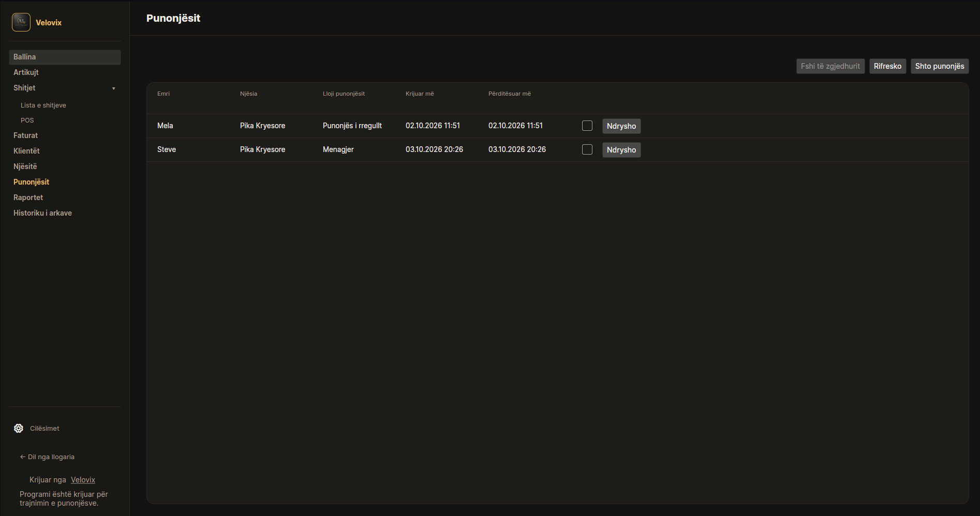Click the Menagjer cell

coord(338,149)
